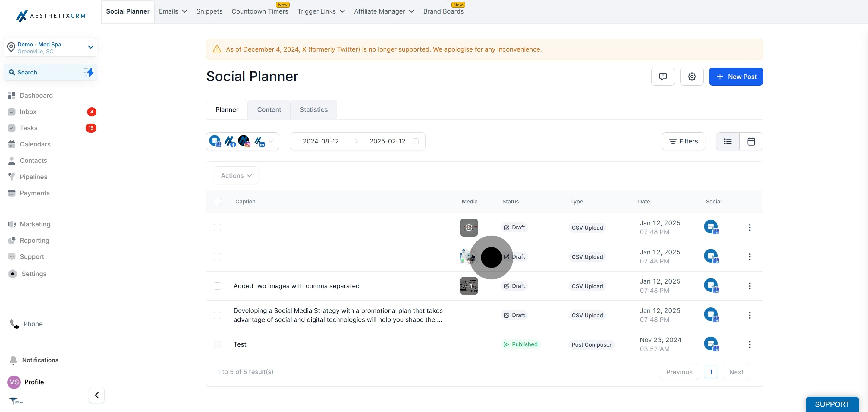Image resolution: width=868 pixels, height=412 pixels.
Task: Click the Next page button
Action: pyautogui.click(x=736, y=372)
